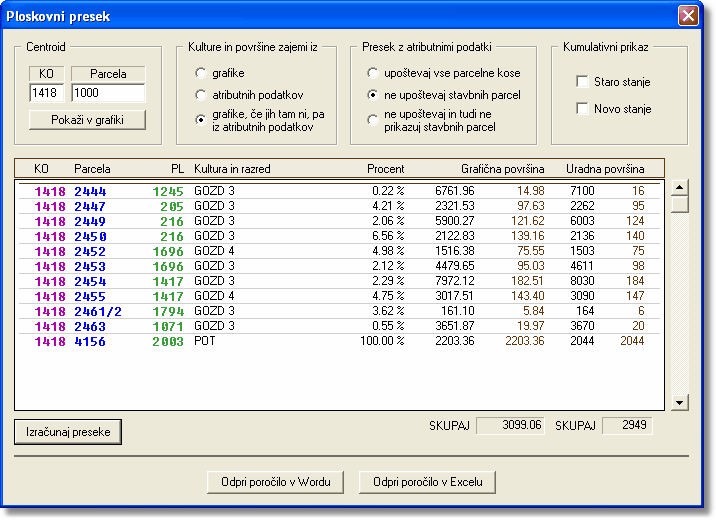This screenshot has width=716, height=520.
Task: Click the Uradna površina column header
Action: click(x=605, y=168)
